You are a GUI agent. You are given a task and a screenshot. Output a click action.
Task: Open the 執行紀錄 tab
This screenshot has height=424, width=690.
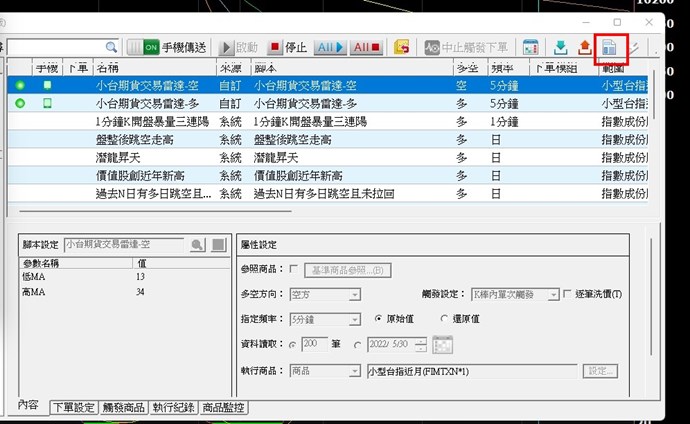pos(174,407)
